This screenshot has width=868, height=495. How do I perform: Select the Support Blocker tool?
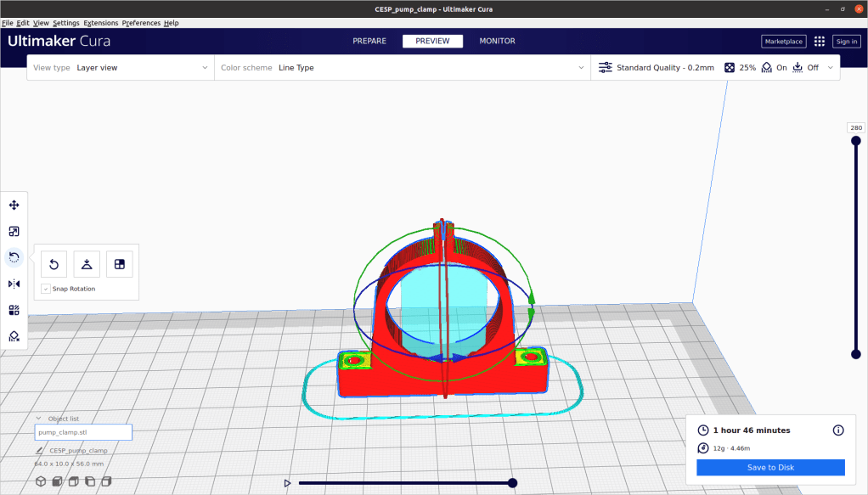coord(14,336)
